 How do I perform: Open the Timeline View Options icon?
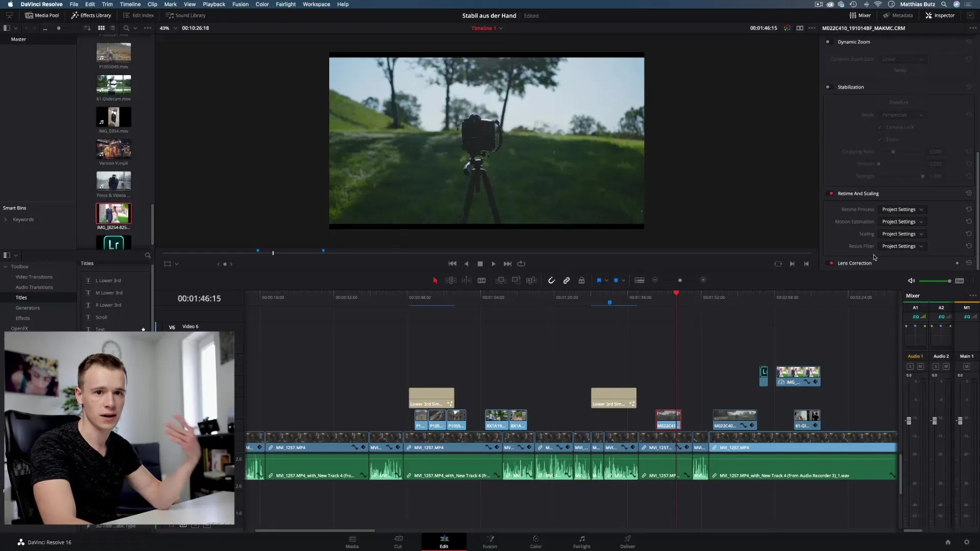[x=639, y=280]
